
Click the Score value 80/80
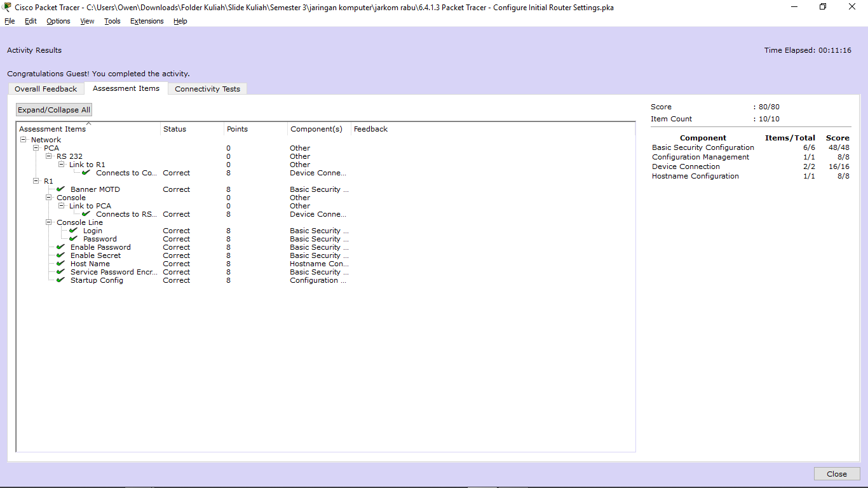point(769,107)
